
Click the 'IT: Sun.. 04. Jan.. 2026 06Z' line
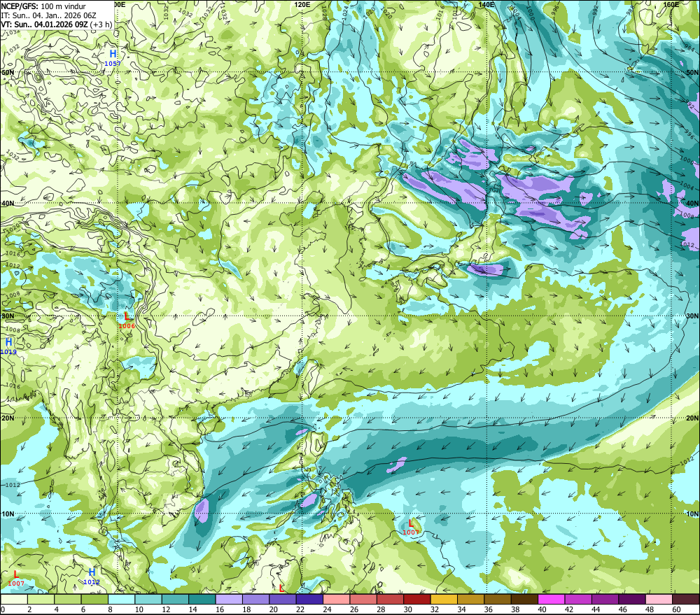[49, 15]
